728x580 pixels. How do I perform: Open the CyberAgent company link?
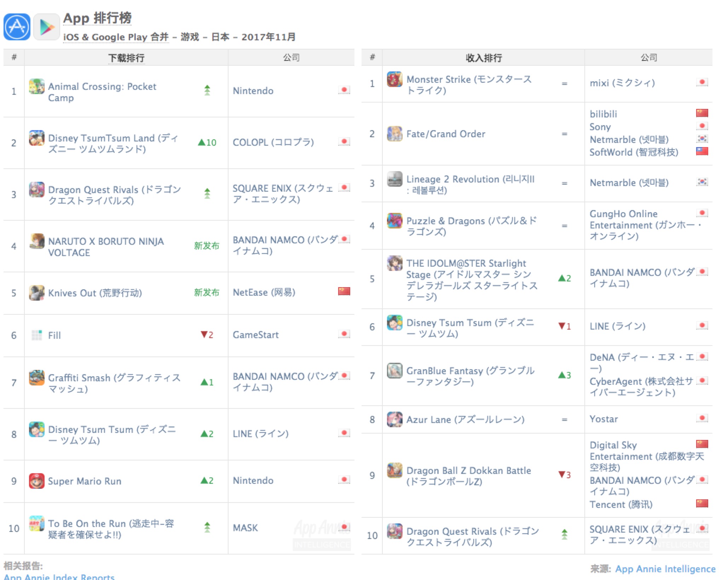point(641,387)
